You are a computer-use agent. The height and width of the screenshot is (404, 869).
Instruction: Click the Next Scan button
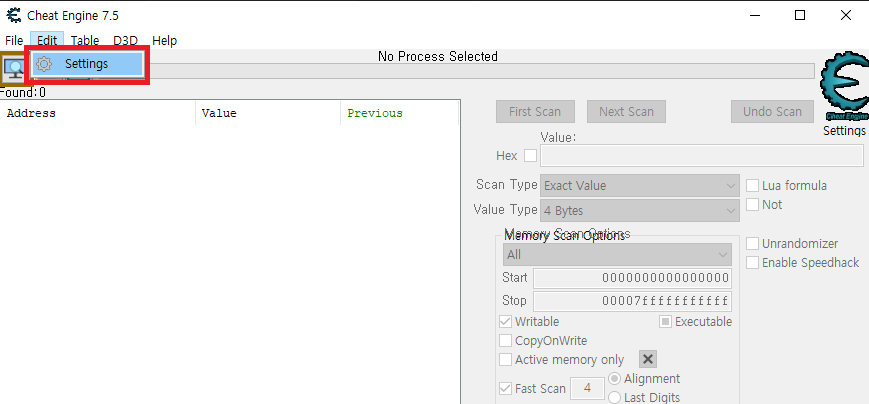click(x=626, y=111)
